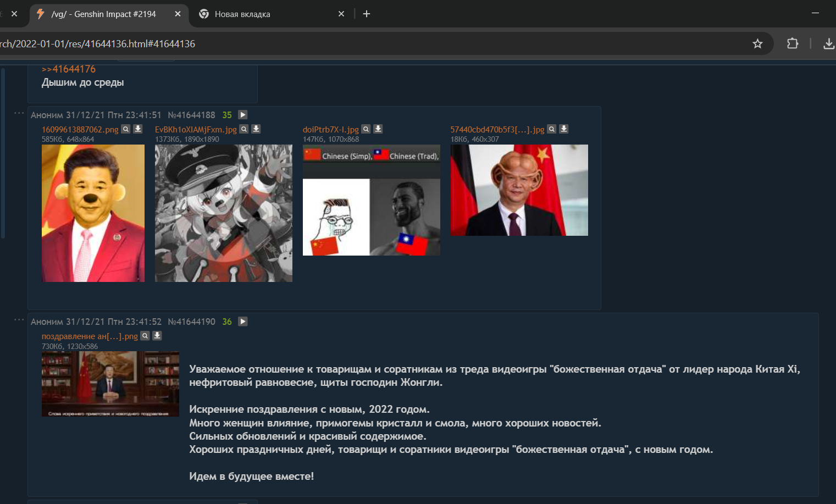Click the line "Искренние поздравления с новым, 2022 годом."
This screenshot has height=504, width=836.
point(309,409)
